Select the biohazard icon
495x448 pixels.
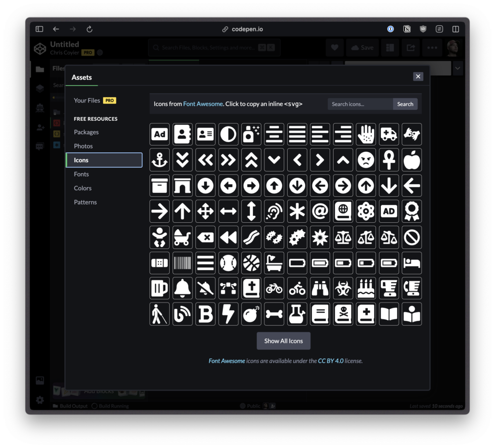point(343,289)
